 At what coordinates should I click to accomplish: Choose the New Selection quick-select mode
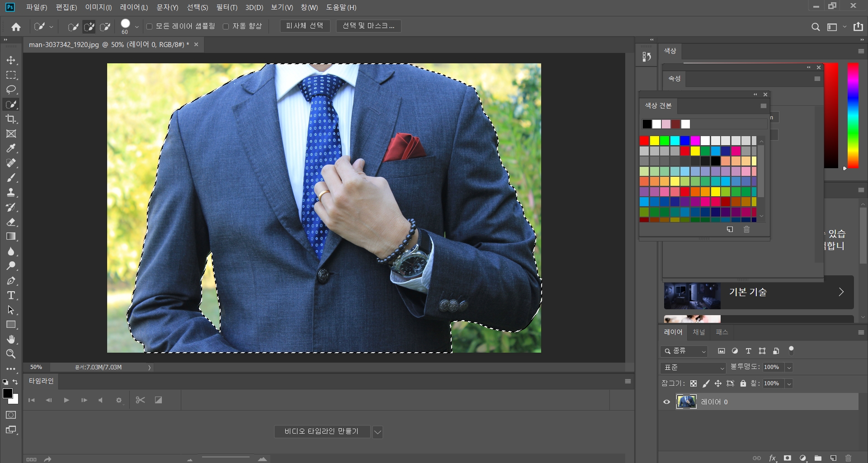(x=73, y=27)
